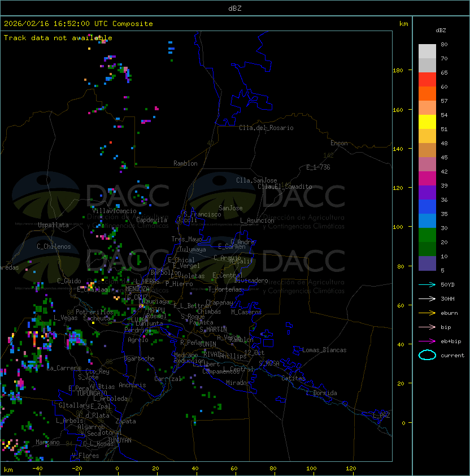The height and width of the screenshot is (476, 470).
Task: Click the Encon label near east edge
Action: [x=339, y=143]
